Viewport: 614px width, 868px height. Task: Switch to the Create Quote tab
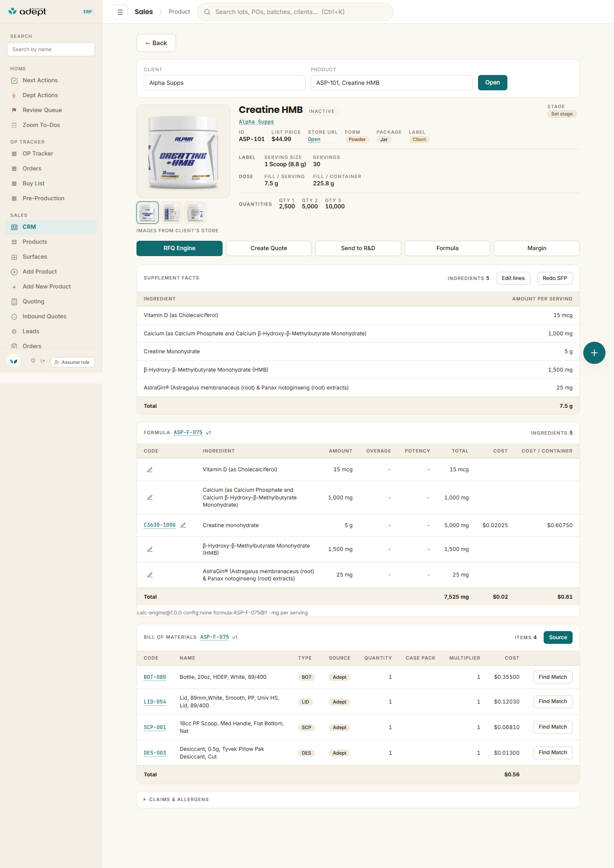coord(269,248)
